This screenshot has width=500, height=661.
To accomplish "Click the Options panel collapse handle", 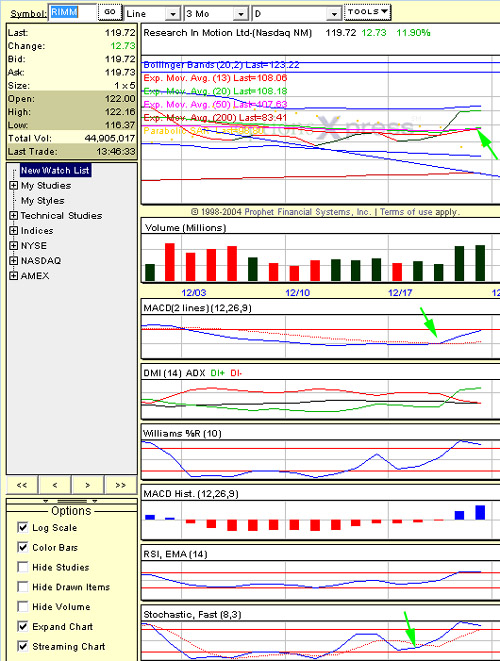I will 71,501.
